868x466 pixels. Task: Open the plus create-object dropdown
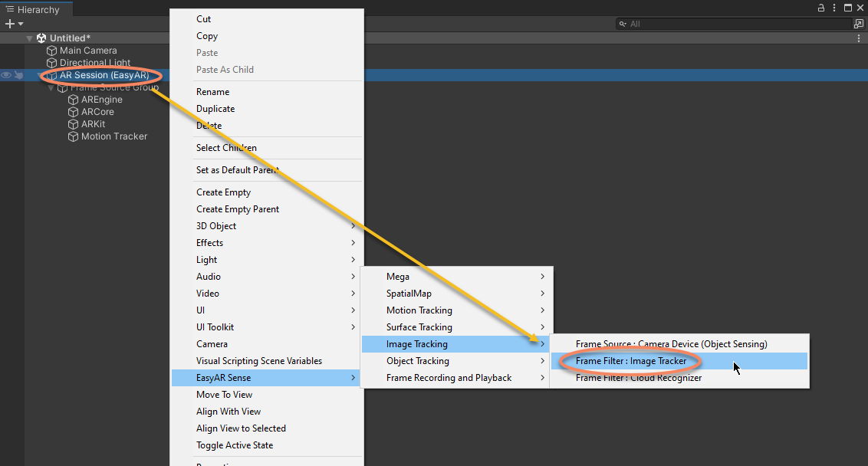[x=14, y=25]
